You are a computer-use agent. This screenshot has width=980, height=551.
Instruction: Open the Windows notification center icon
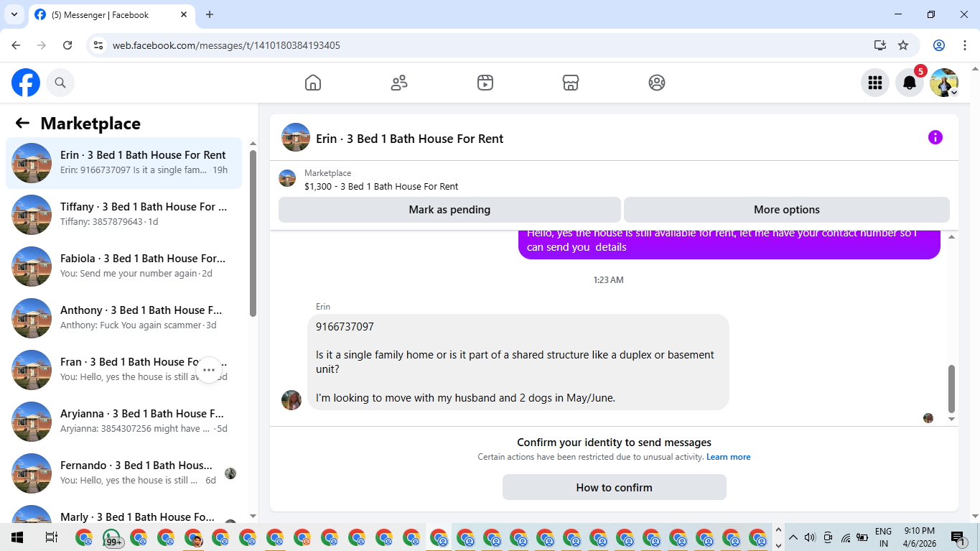tap(958, 537)
